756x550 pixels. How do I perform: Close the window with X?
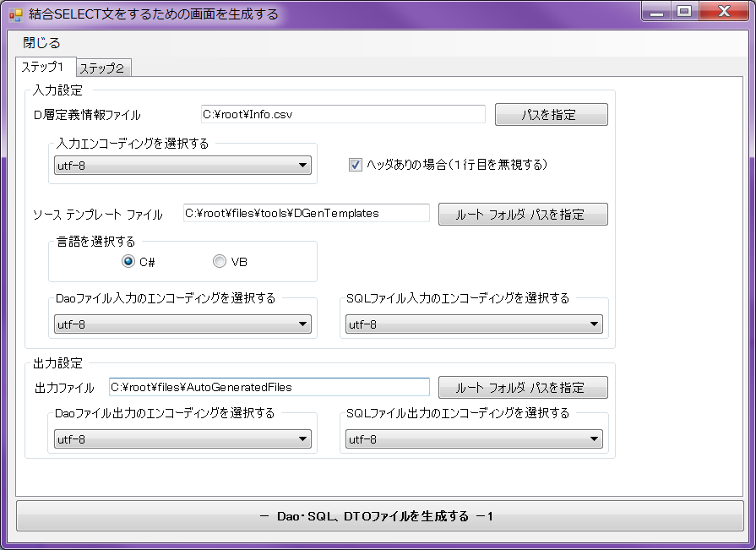point(724,12)
